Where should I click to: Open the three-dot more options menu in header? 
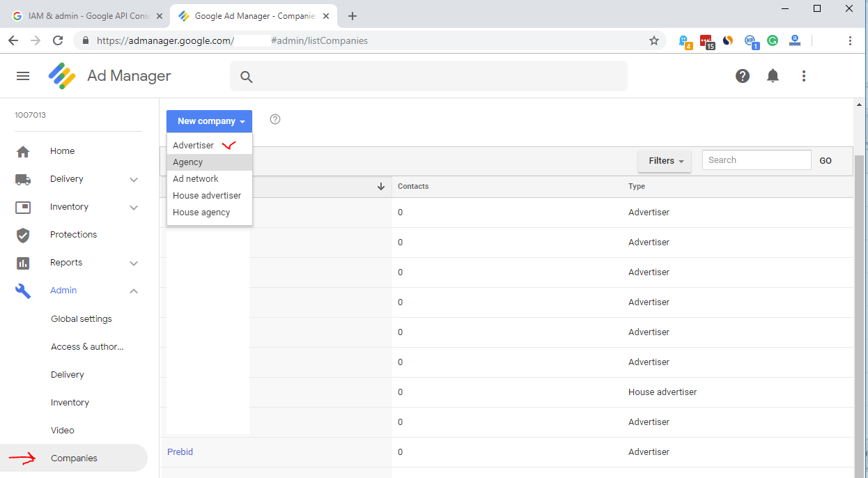(803, 76)
